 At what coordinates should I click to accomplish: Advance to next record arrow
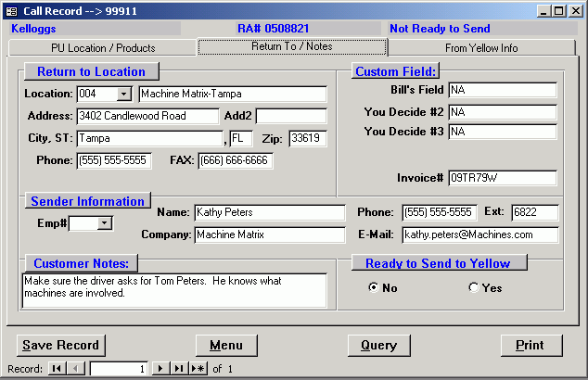tap(160, 369)
